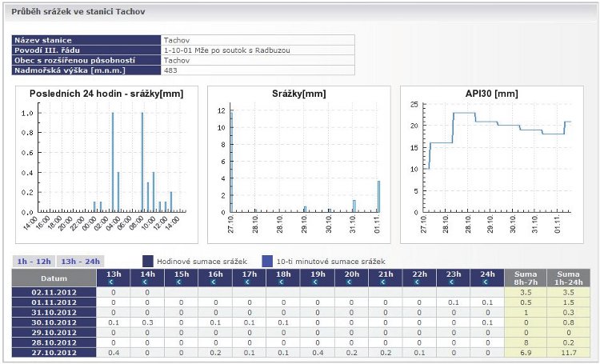
Task: Open the Srážky[mm] chart
Action: point(298,164)
